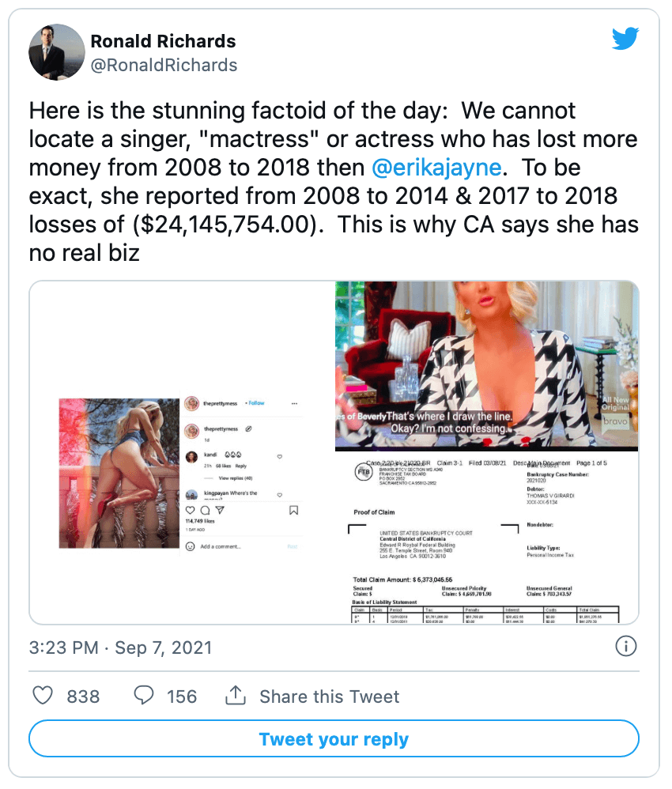Click the 838 likes count
The height and width of the screenshot is (789, 672).
coord(83,697)
